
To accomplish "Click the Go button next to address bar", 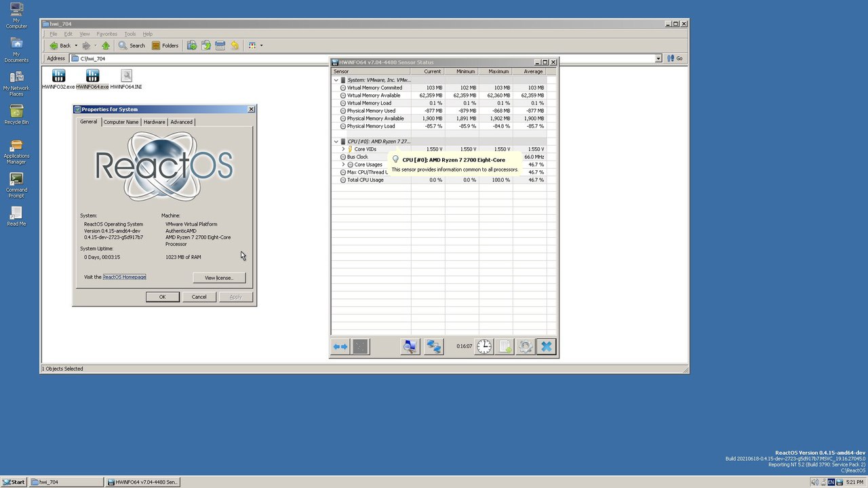I will point(675,58).
